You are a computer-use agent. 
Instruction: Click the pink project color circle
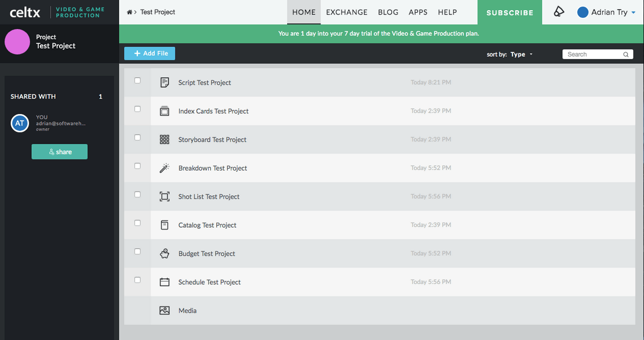point(17,42)
